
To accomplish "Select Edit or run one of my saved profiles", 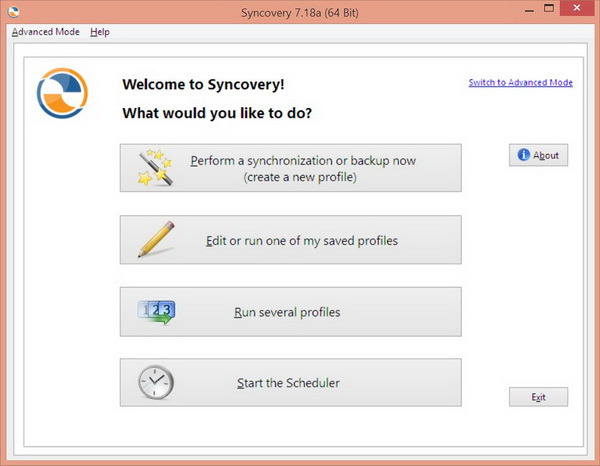I will [302, 240].
